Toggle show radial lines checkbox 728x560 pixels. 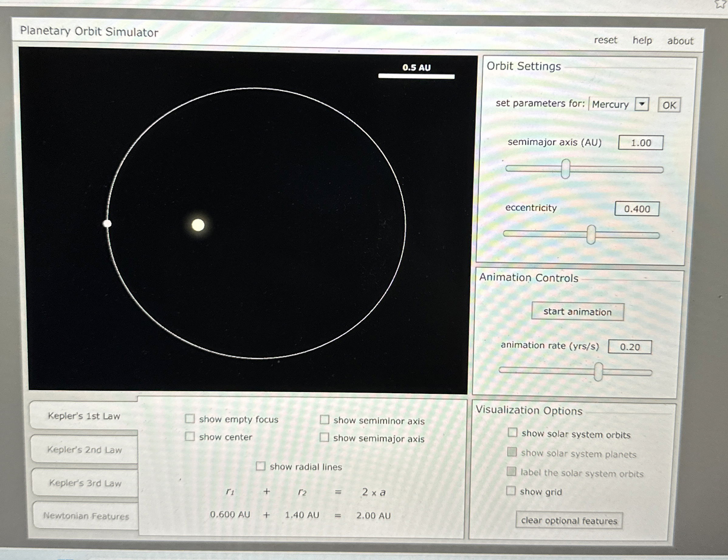pos(260,466)
